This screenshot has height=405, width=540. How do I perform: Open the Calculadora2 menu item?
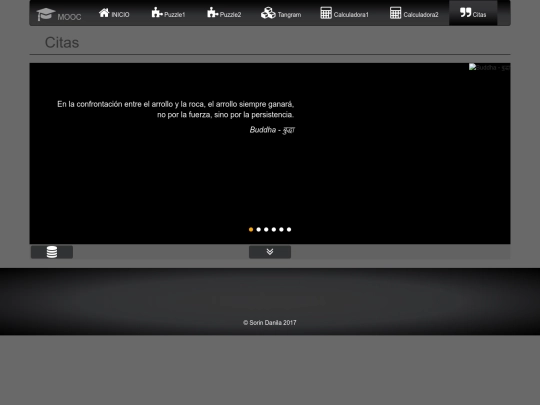(414, 13)
